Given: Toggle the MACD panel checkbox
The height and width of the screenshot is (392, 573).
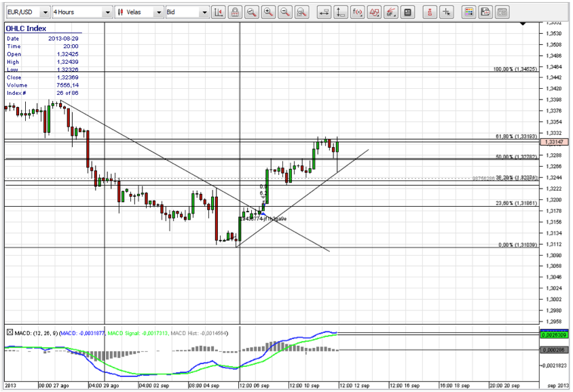Looking at the screenshot, I should pyautogui.click(x=8, y=333).
